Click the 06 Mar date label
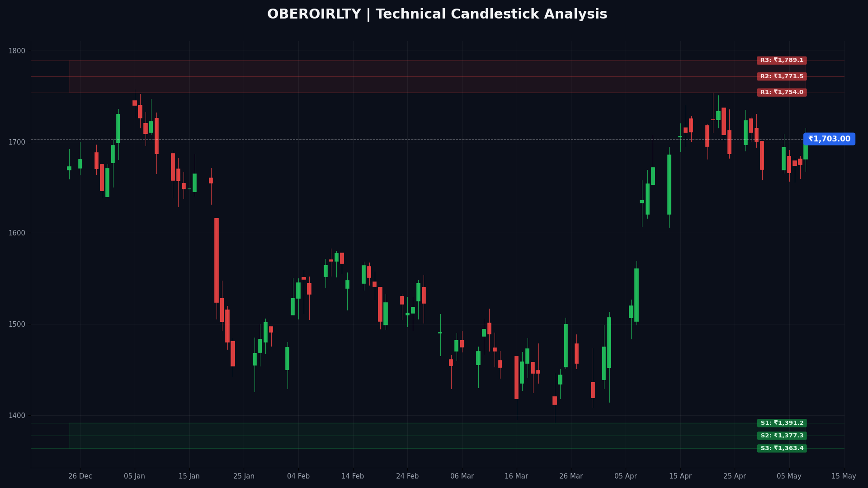 click(462, 476)
